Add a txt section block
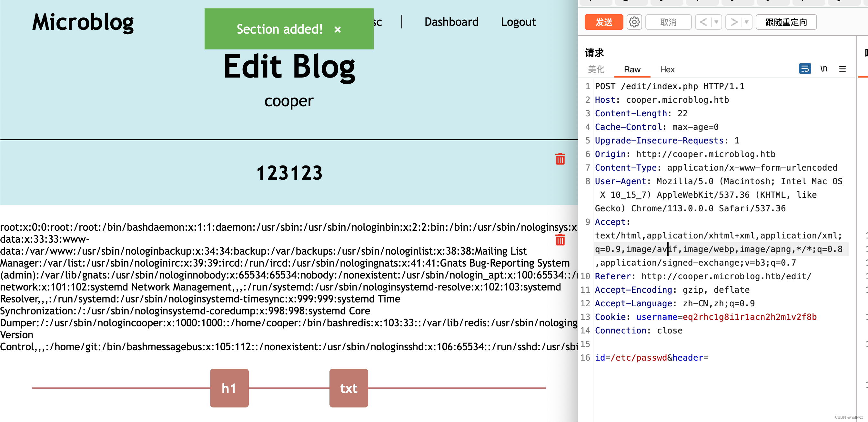The height and width of the screenshot is (422, 868). [348, 388]
